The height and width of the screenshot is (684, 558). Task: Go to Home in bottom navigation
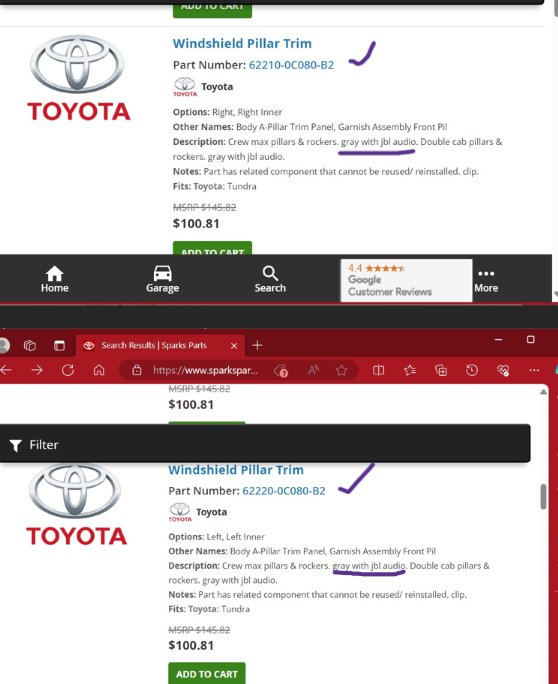coord(55,279)
